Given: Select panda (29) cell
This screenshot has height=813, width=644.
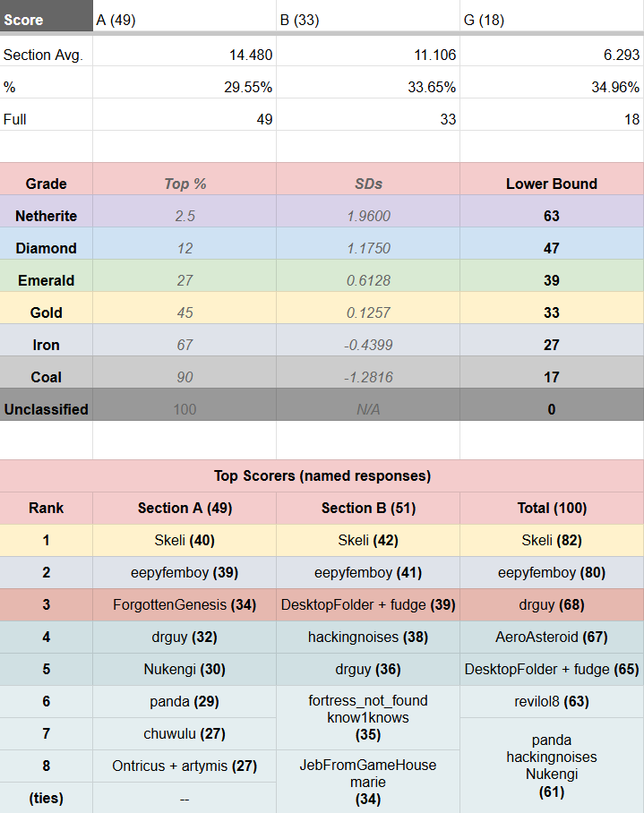Looking at the screenshot, I should 185,701.
